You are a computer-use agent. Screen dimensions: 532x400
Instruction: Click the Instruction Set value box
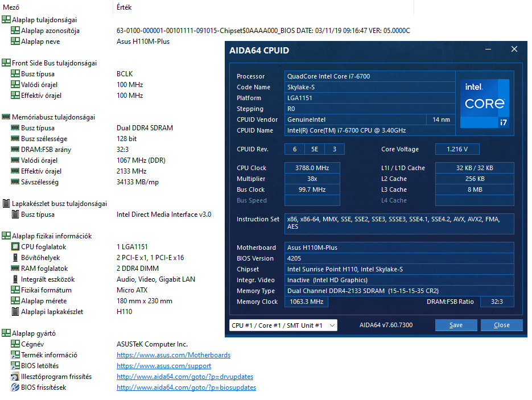pos(399,224)
